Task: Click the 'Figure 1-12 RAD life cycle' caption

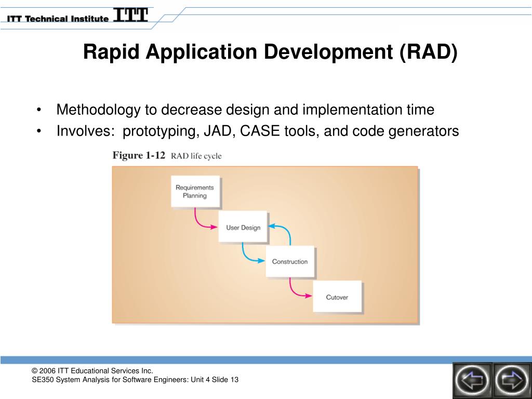Action: point(167,156)
